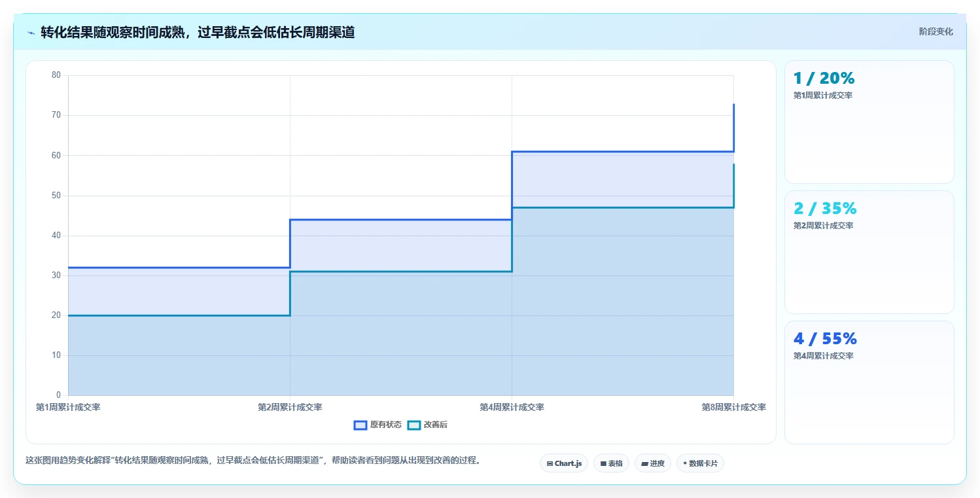Click the 第4周累计成交率 caption under 4 / 55%
980x498 pixels.
[823, 356]
